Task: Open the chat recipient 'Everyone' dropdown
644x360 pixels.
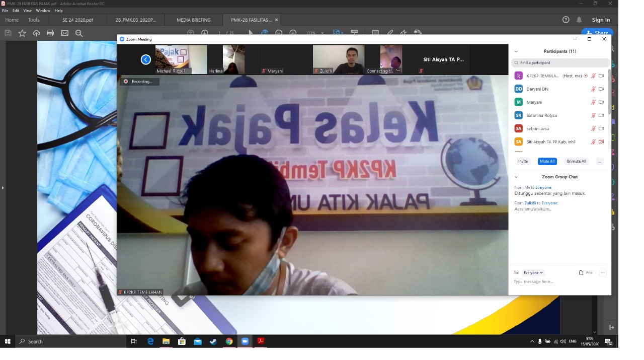Action: [533, 273]
